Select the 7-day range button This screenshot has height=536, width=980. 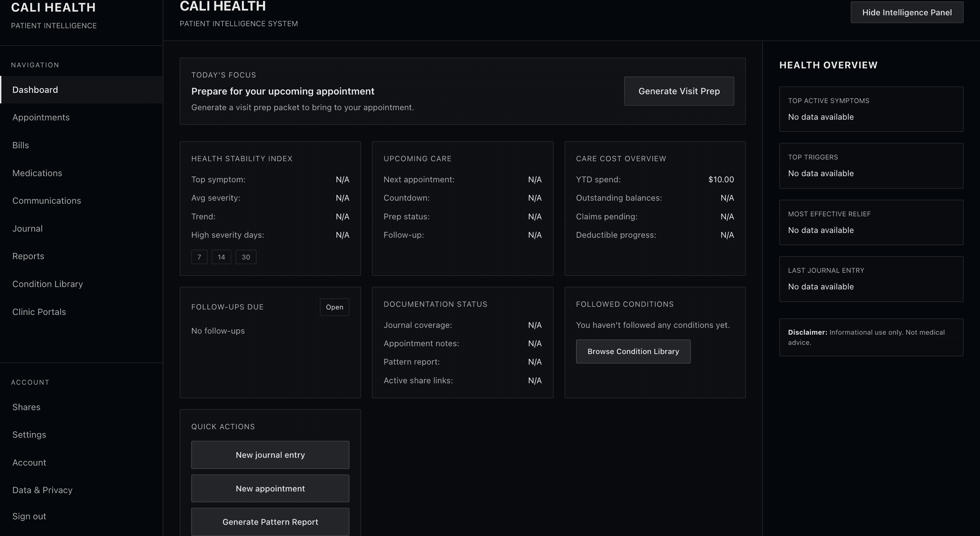coord(199,257)
